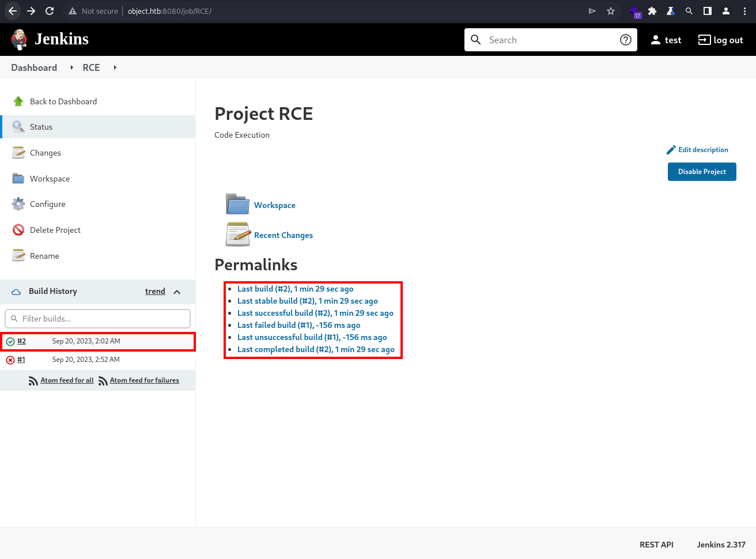Click the green Back to Dashboard arrow icon

click(x=18, y=101)
